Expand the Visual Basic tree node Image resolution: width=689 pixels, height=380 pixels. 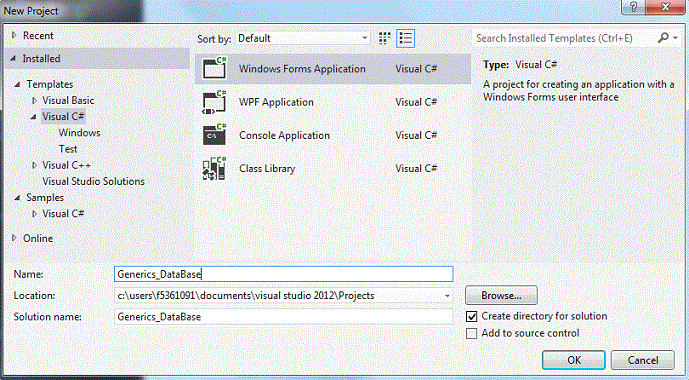[34, 101]
